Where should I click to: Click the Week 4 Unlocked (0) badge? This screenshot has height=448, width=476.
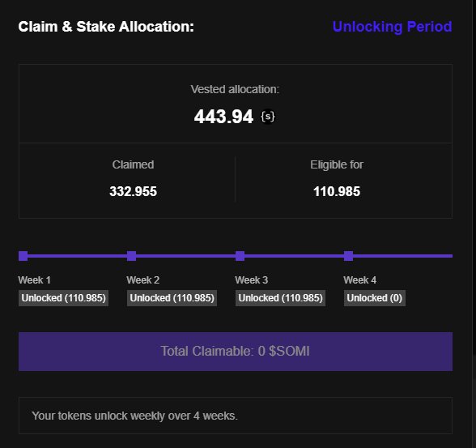374,298
